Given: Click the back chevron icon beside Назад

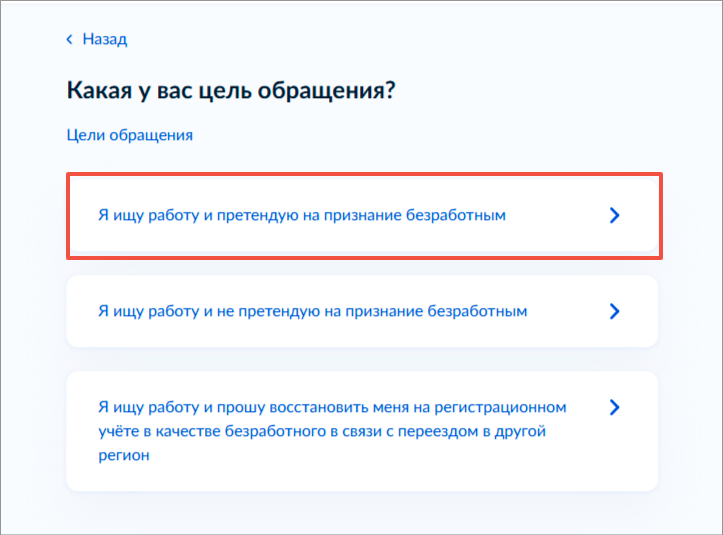Looking at the screenshot, I should coord(70,39).
